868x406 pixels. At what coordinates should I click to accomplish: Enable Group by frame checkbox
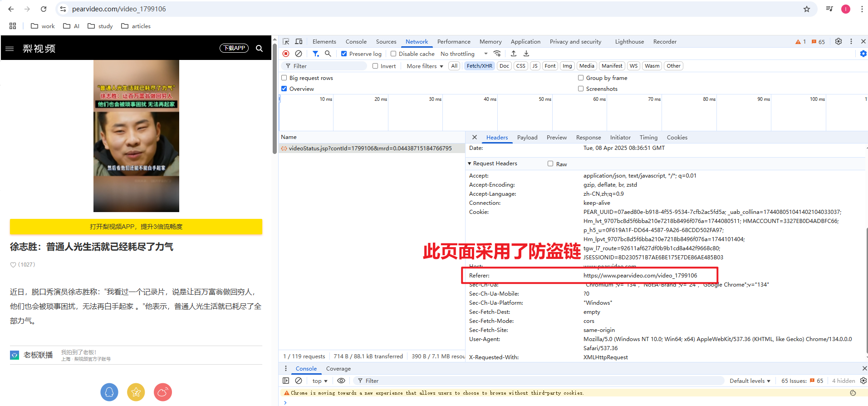pyautogui.click(x=581, y=78)
